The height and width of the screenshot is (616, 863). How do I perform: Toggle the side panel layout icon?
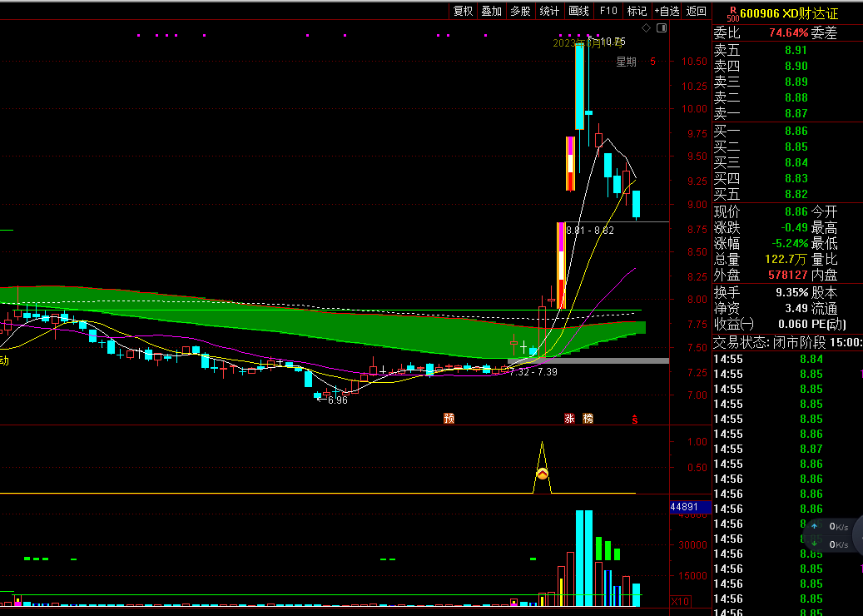662,27
